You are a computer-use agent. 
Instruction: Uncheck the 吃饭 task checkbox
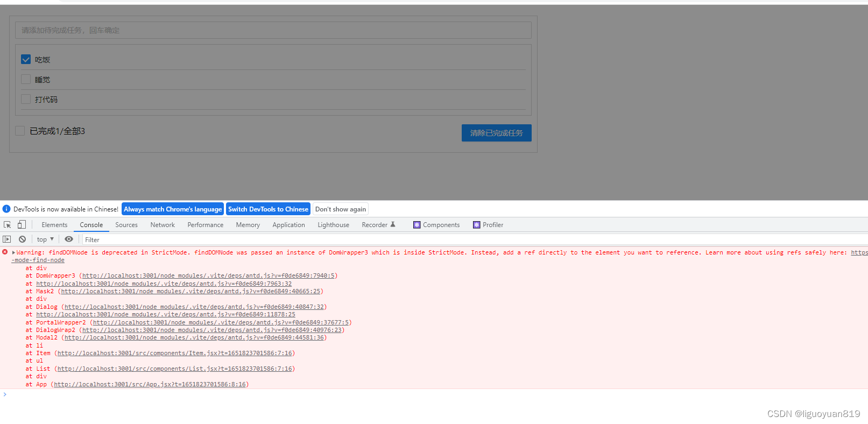[x=26, y=60]
